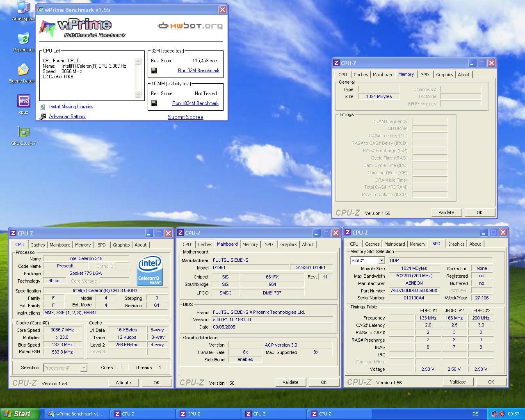Open Install Missing Libraries link
525x420 pixels.
click(71, 107)
